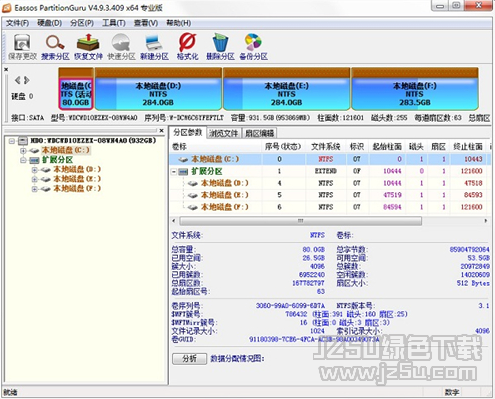
Task: Click the Volume Label (卷标) column header
Action: click(216, 147)
